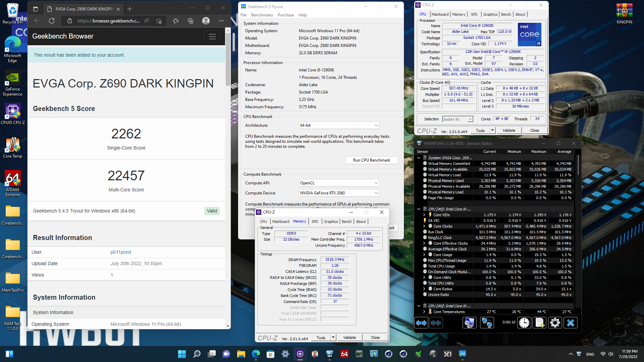Add this page to favorites
This screenshot has width=644, height=362.
pos(159,21)
